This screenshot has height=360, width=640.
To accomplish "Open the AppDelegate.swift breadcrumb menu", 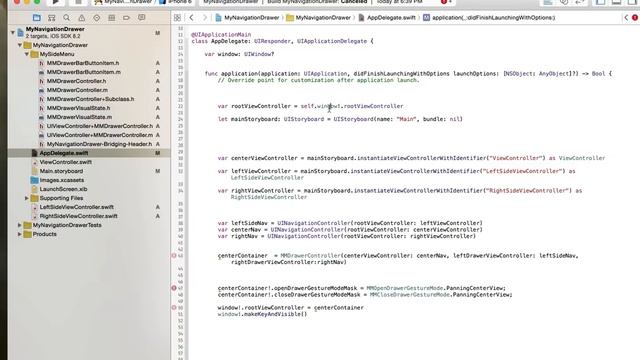I will (x=387, y=18).
